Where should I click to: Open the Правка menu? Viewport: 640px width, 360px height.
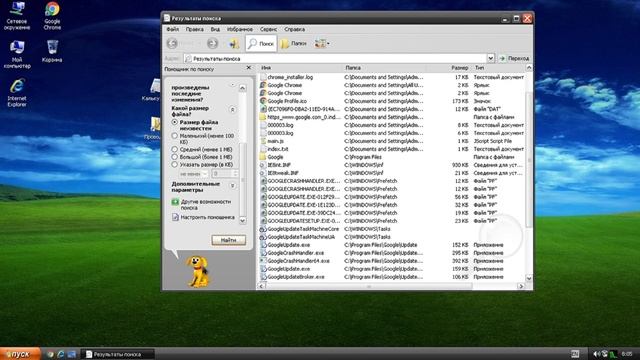point(195,29)
